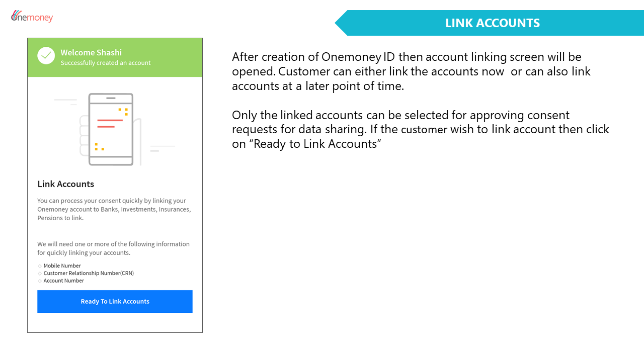Click the "Successfully created an account" message
Image resolution: width=644 pixels, height=362 pixels.
pos(106,63)
